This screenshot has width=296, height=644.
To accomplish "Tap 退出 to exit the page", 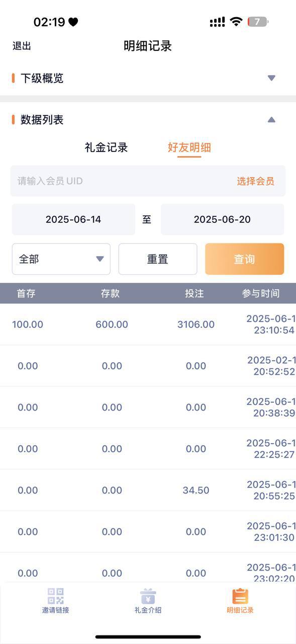I will (x=22, y=46).
